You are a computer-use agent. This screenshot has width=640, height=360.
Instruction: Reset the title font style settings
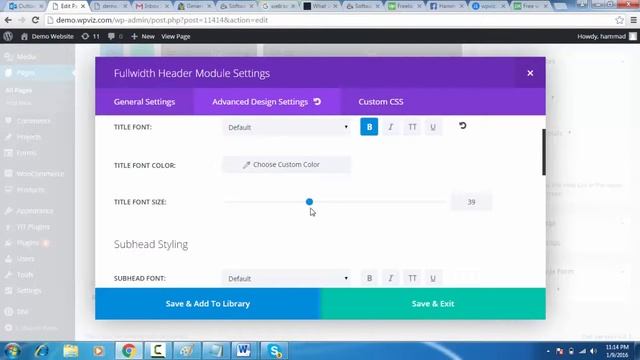click(x=462, y=126)
